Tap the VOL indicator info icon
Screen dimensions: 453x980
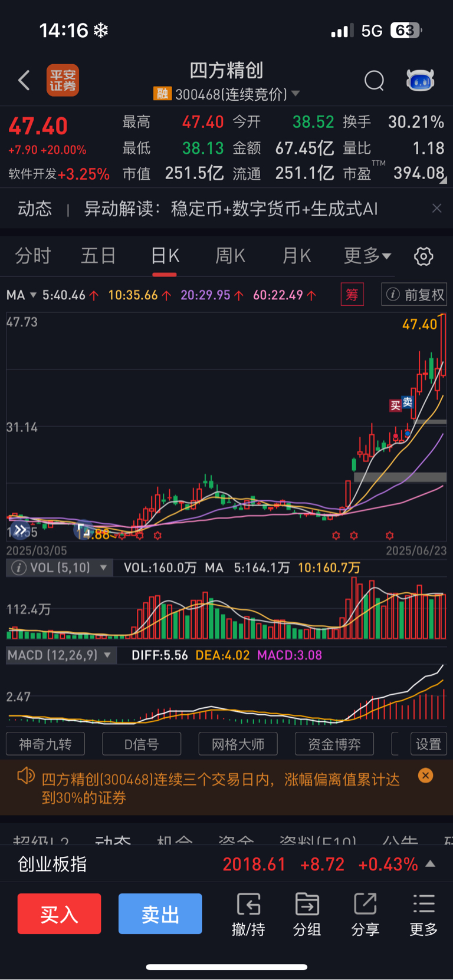pos(19,567)
